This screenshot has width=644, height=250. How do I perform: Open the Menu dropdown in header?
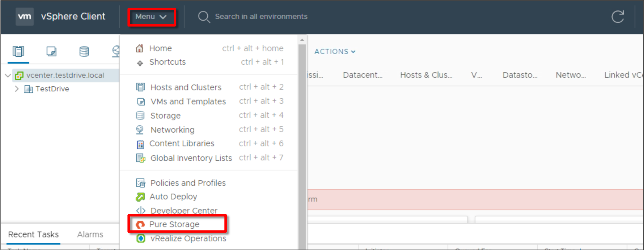click(x=151, y=17)
